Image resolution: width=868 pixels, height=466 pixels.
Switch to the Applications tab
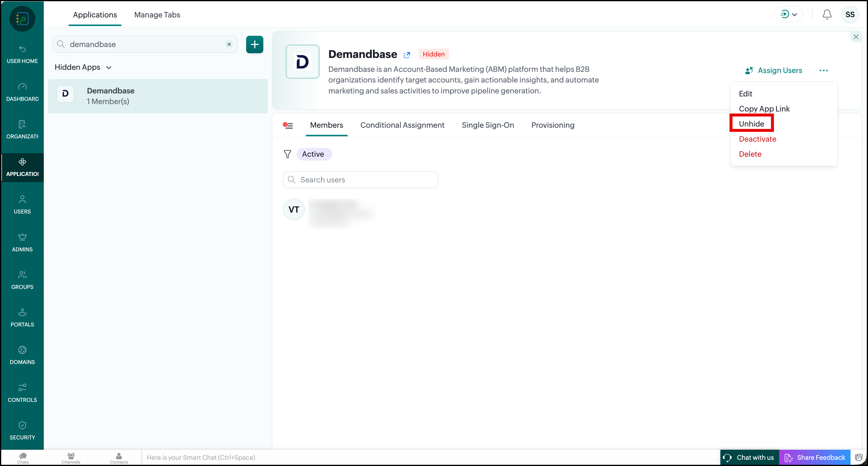coord(95,15)
